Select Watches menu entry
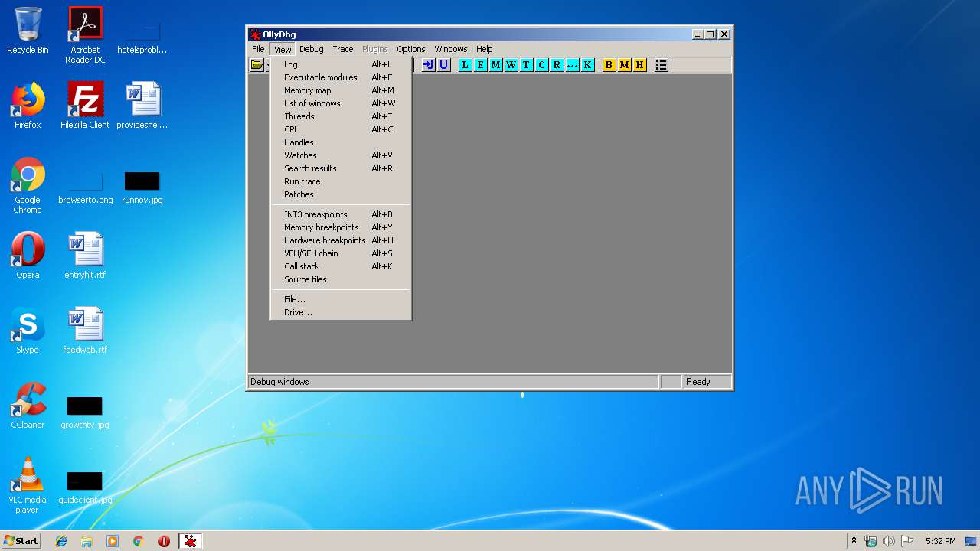This screenshot has height=551, width=980. (341, 155)
